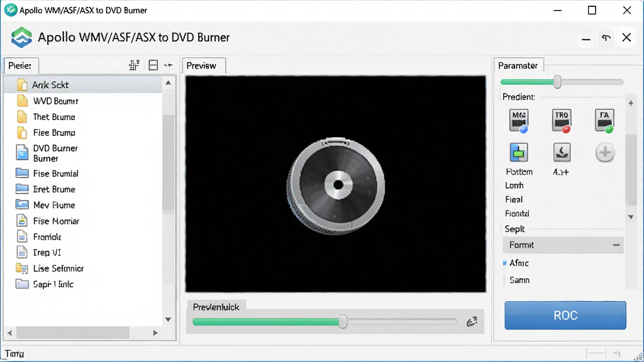Click the undo arrow in the app header
This screenshot has height=362, width=644.
(x=606, y=38)
